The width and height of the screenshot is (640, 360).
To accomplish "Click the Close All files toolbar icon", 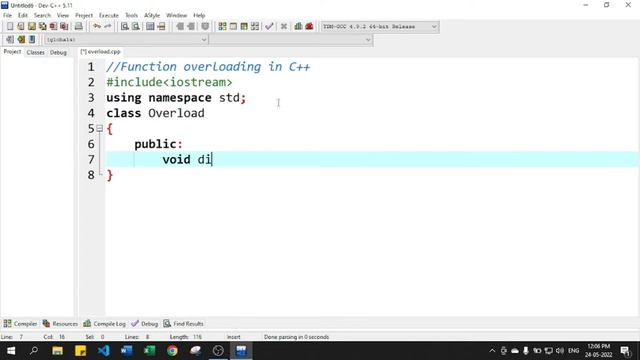I will click(64, 27).
